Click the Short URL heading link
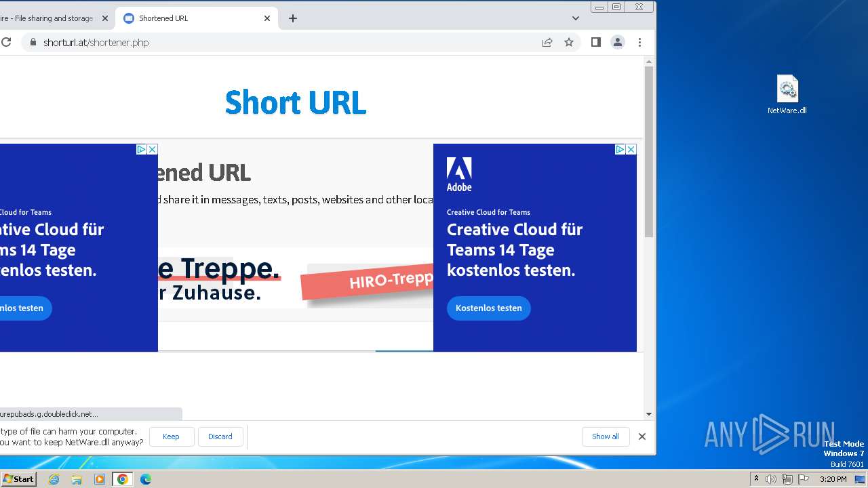This screenshot has width=868, height=488. click(x=296, y=102)
